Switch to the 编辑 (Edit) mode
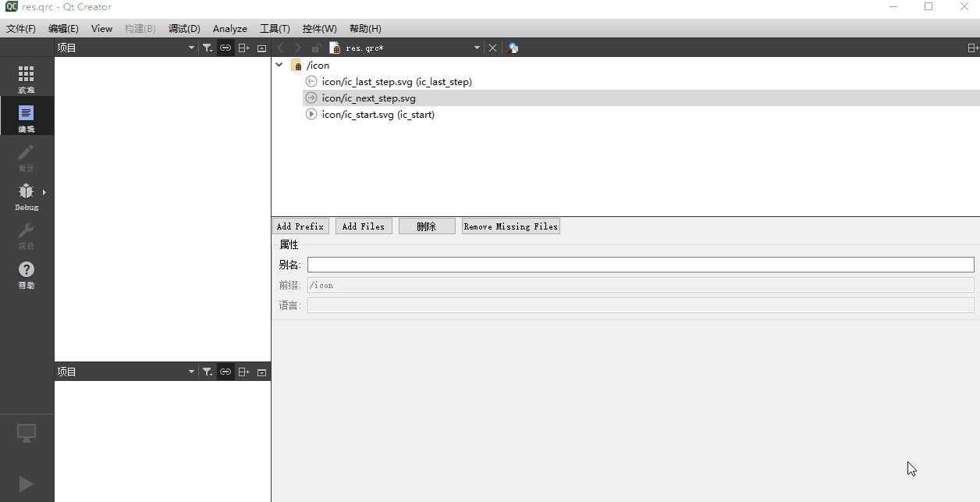Image resolution: width=980 pixels, height=502 pixels. pos(27,116)
